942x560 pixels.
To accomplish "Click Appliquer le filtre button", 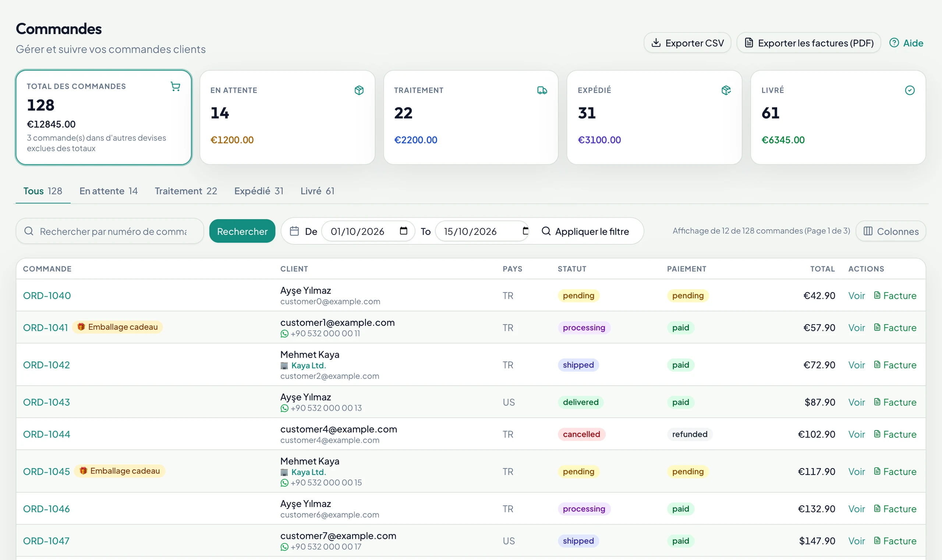I will [585, 231].
